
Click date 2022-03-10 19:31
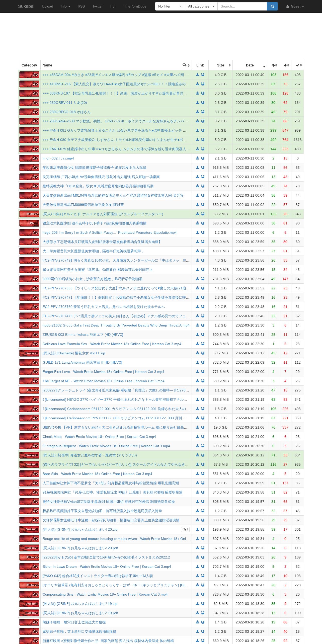(250, 539)
